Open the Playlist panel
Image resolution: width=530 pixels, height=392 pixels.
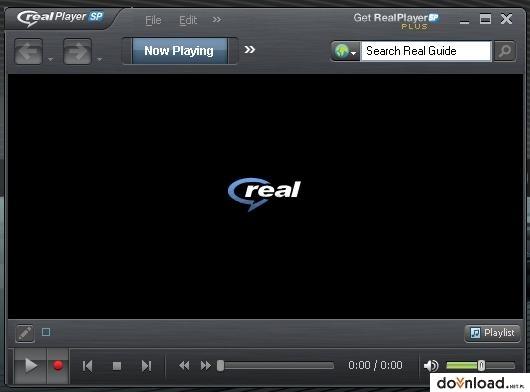[x=492, y=333]
